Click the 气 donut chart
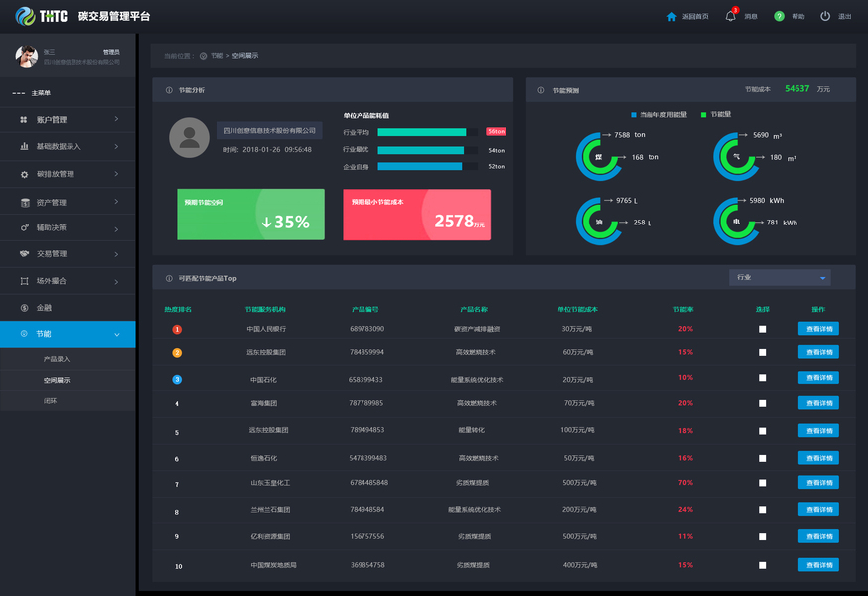868x596 pixels. (x=736, y=157)
